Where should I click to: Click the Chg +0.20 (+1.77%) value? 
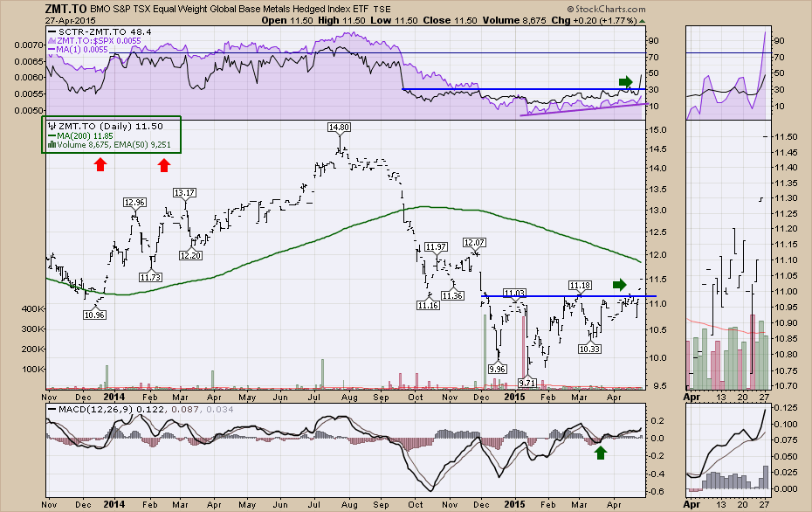594,21
